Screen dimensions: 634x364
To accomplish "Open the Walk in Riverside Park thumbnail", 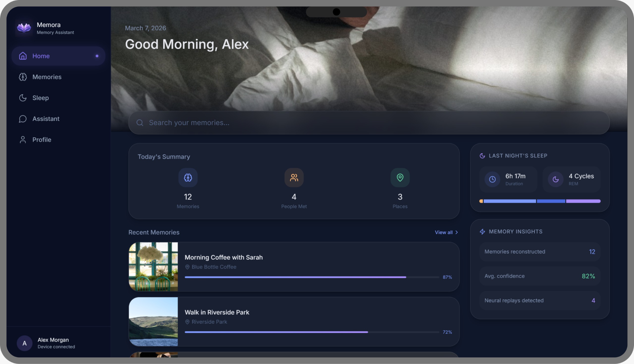I will [153, 321].
